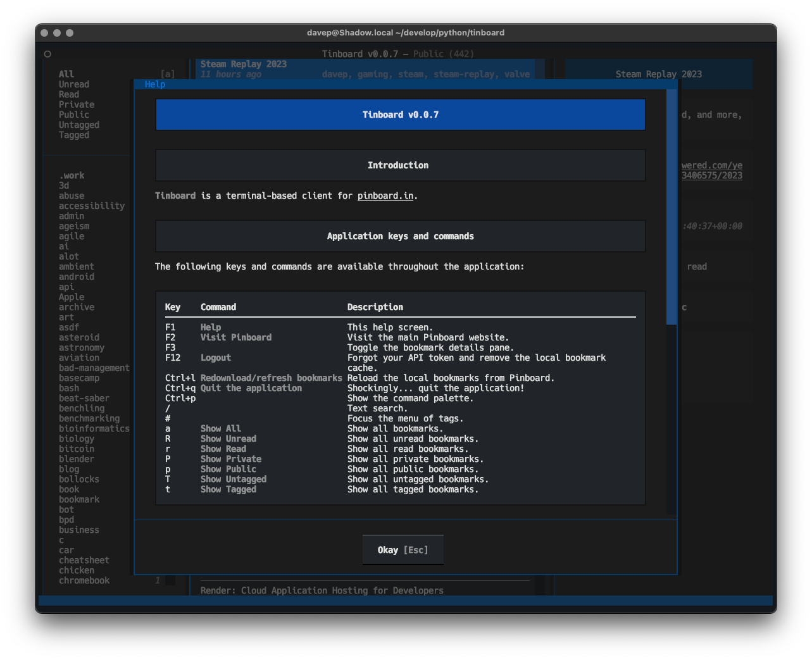Click the Tinboard v0.0.7 help heading

pos(401,115)
